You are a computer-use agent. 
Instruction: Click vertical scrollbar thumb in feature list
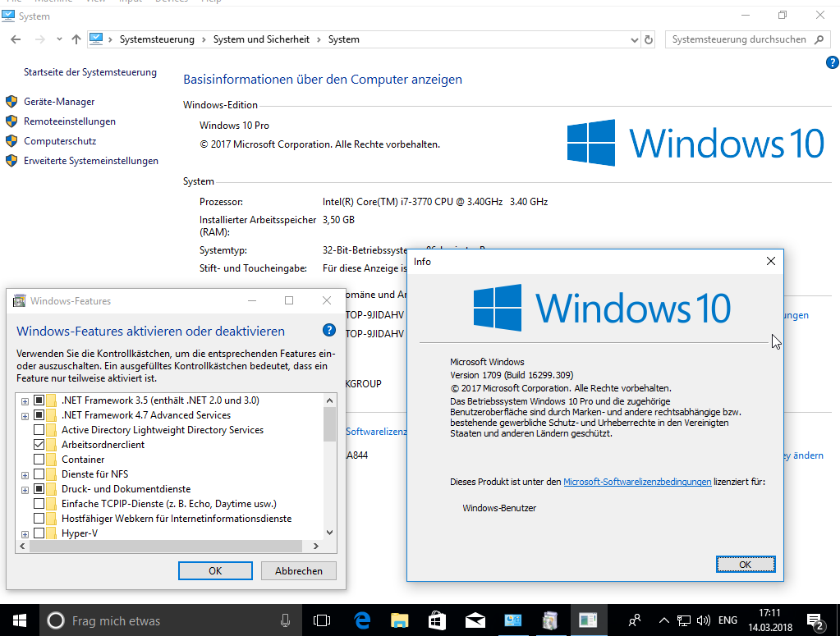329,424
